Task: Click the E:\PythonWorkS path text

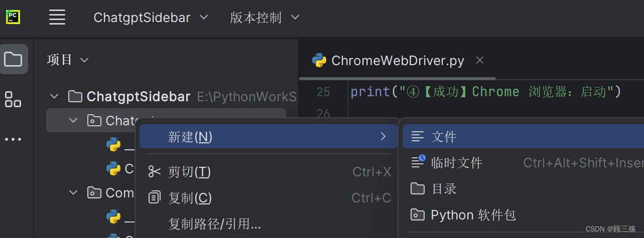Action: tap(246, 97)
